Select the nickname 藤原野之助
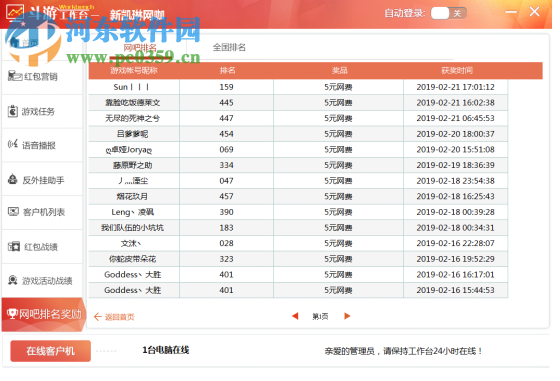The width and height of the screenshot is (560, 381). tap(132, 165)
